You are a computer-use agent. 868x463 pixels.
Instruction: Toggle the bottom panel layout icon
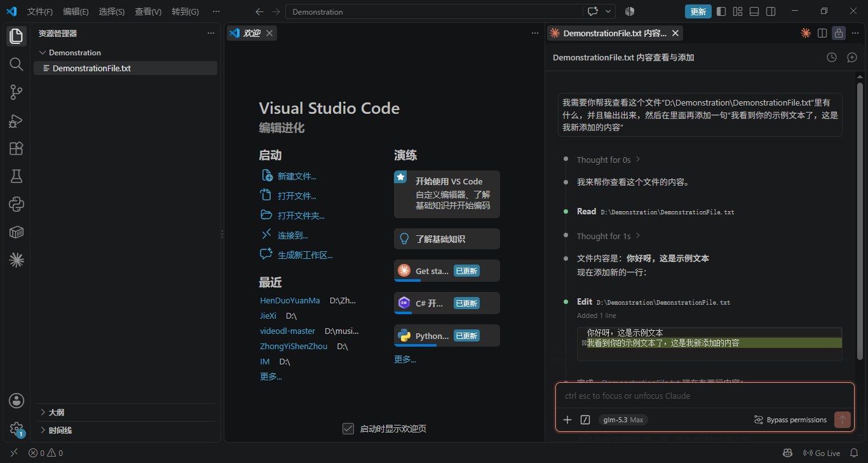click(x=754, y=11)
